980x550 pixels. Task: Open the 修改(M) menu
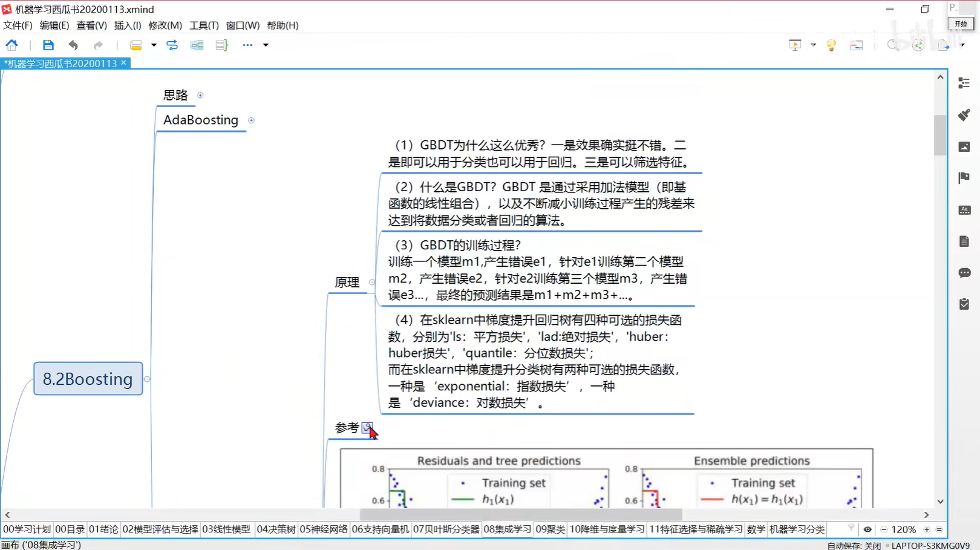(x=165, y=25)
